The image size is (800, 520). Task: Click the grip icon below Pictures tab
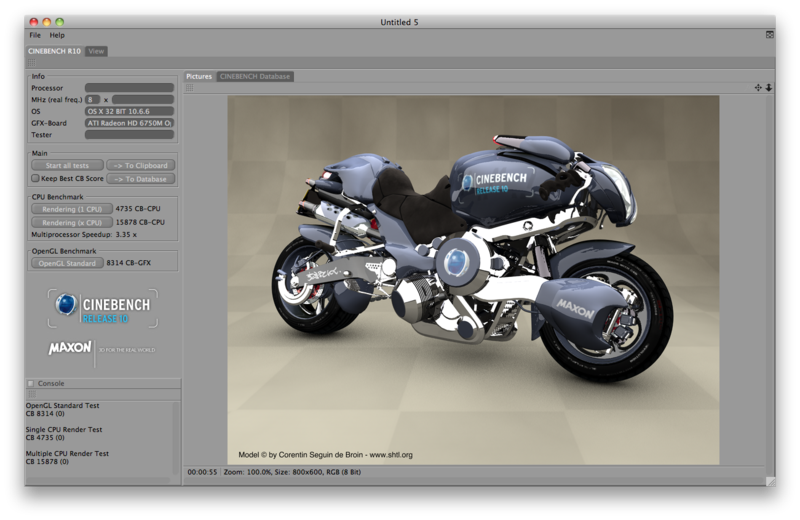(x=189, y=88)
